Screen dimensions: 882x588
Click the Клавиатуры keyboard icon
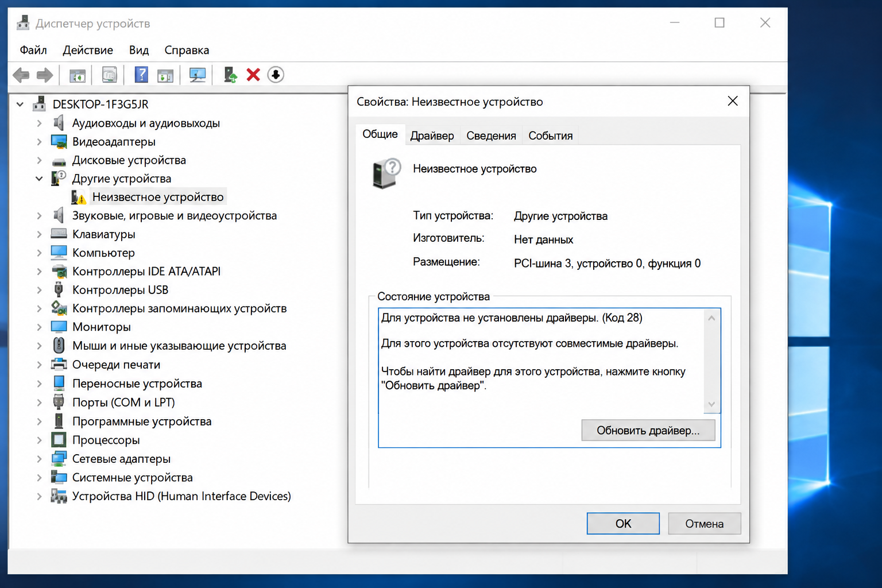click(x=59, y=234)
